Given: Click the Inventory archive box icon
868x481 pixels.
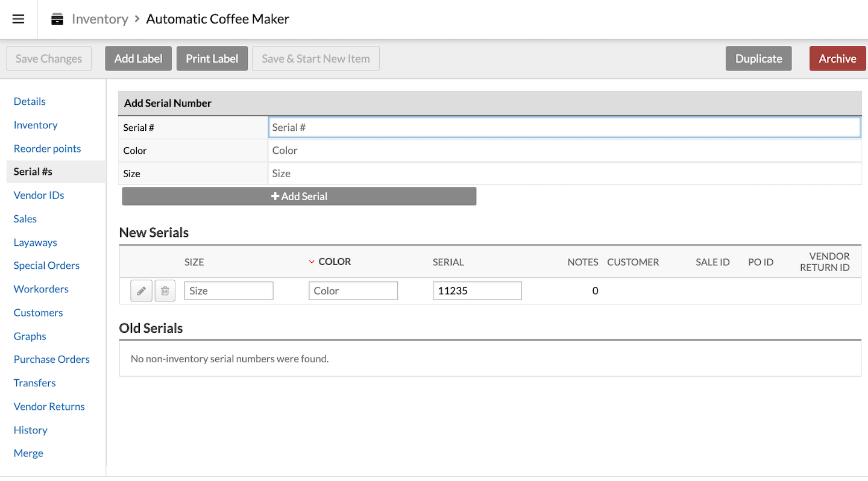Looking at the screenshot, I should [x=57, y=19].
